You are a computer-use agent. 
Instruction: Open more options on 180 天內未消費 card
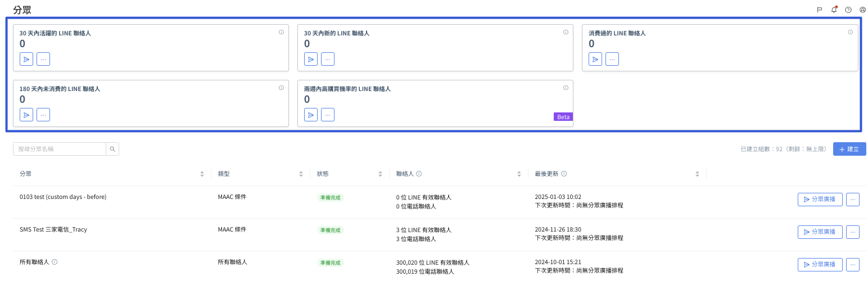pos(43,115)
